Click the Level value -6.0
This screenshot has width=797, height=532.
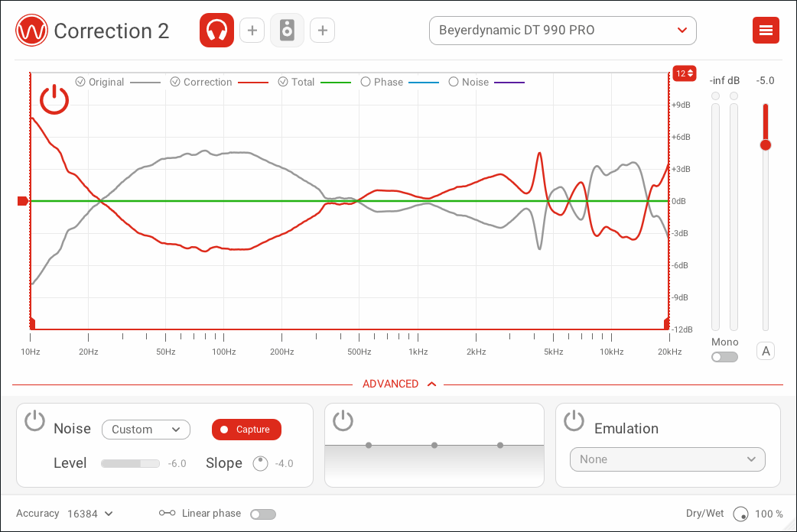point(177,463)
